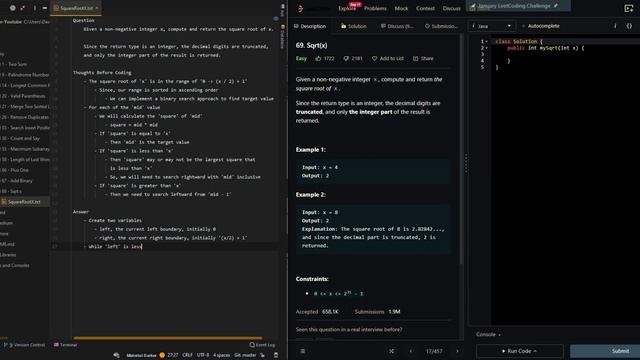Click the vertical divider handle between description and code
Image resolution: width=640 pixels, height=360 pixels.
466,163
